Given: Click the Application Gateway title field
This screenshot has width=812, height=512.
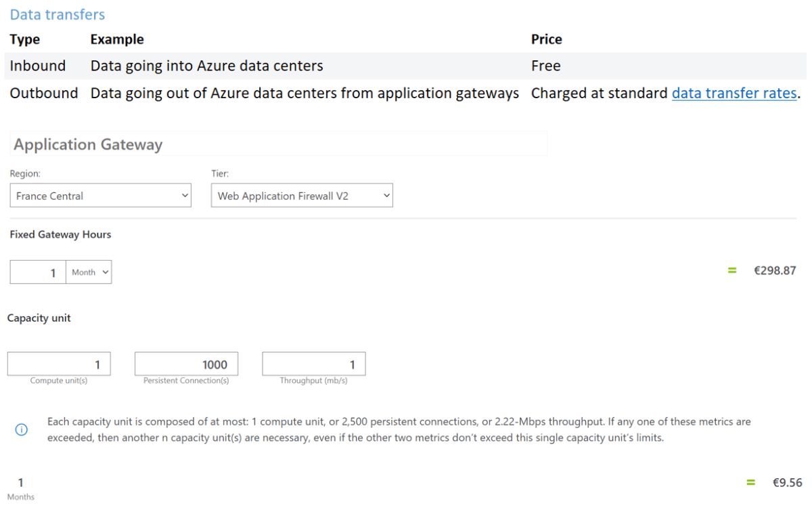Looking at the screenshot, I should pos(87,144).
